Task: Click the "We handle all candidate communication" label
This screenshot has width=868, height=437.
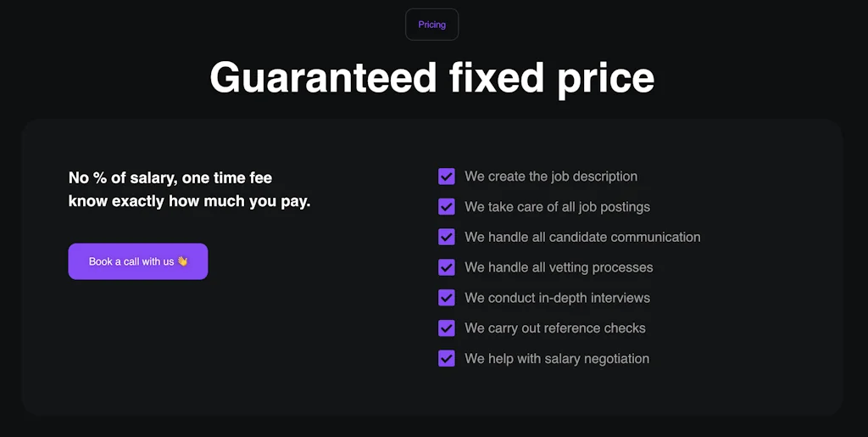Action: click(x=582, y=238)
